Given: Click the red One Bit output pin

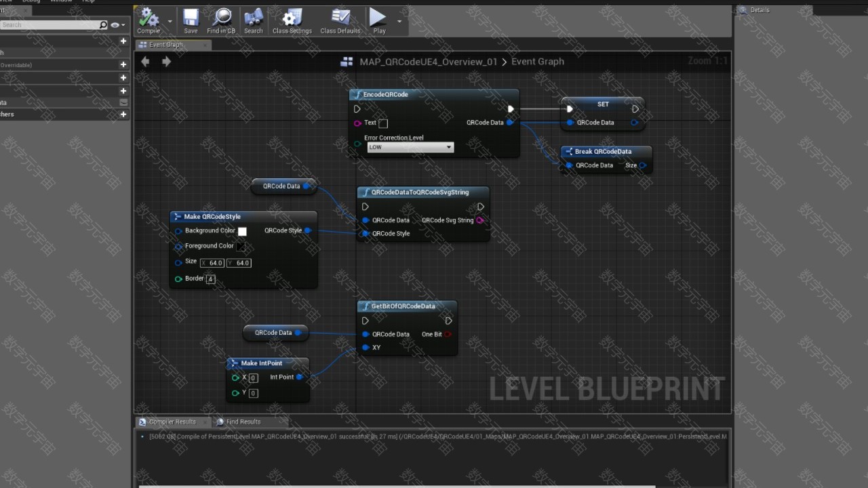Looking at the screenshot, I should [x=448, y=334].
